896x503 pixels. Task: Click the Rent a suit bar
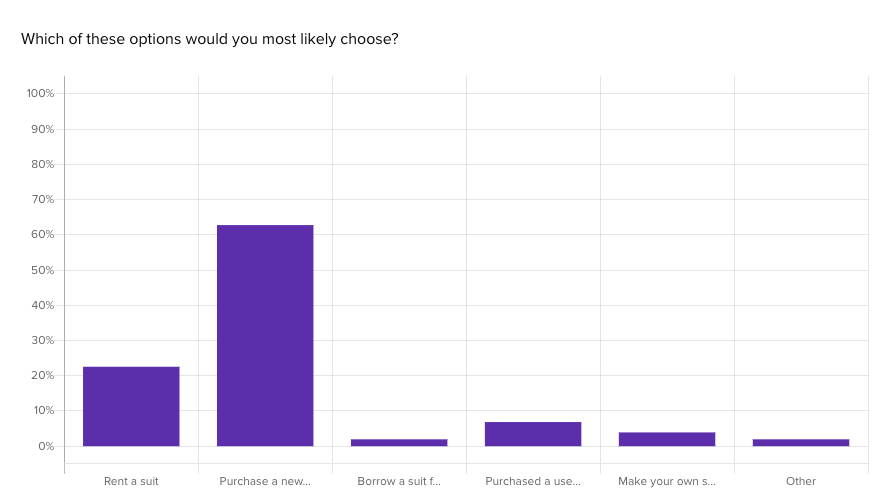131,406
